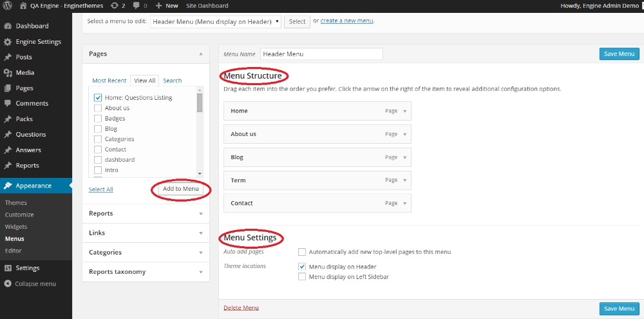The image size is (644, 319).
Task: Uncheck the Home: Questions Listing checkbox
Action: pos(98,98)
